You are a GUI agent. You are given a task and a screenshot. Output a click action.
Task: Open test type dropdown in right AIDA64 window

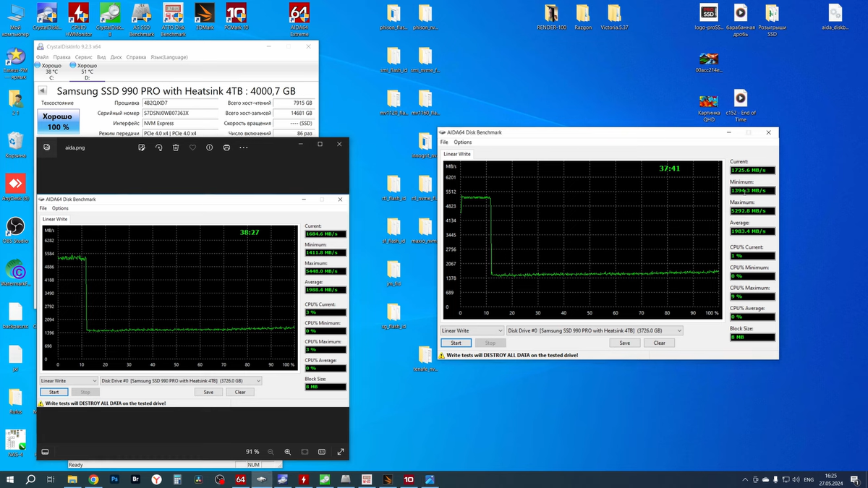[x=472, y=330]
